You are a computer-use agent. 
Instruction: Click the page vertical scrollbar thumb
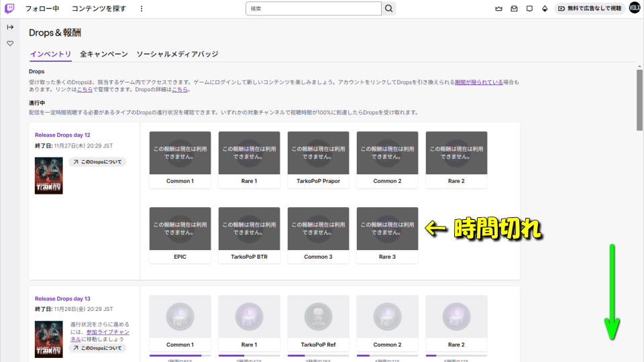coord(639,100)
